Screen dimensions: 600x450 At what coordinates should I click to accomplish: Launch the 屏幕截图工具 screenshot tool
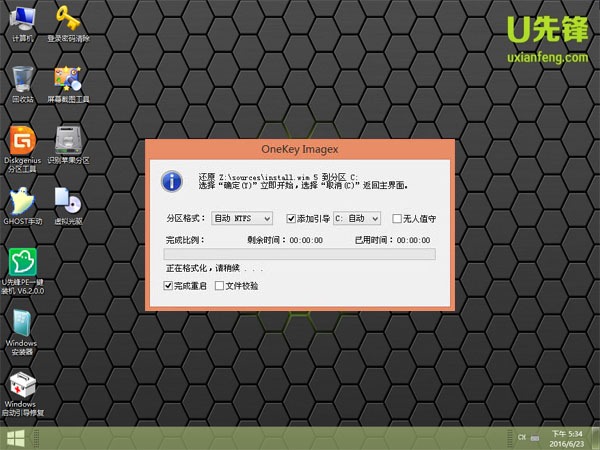click(x=68, y=84)
